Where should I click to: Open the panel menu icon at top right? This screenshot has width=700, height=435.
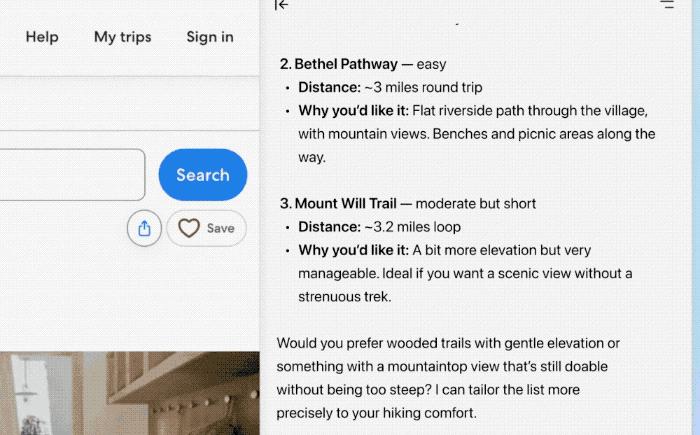click(668, 5)
